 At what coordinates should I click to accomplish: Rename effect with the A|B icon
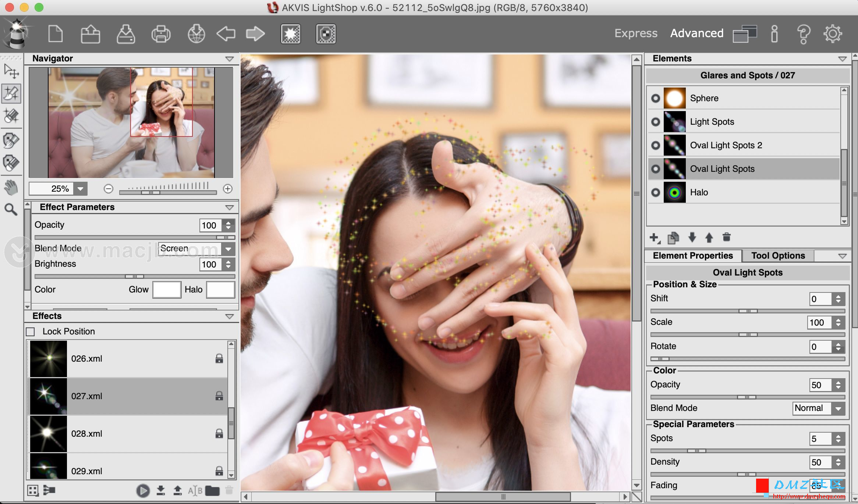195,490
